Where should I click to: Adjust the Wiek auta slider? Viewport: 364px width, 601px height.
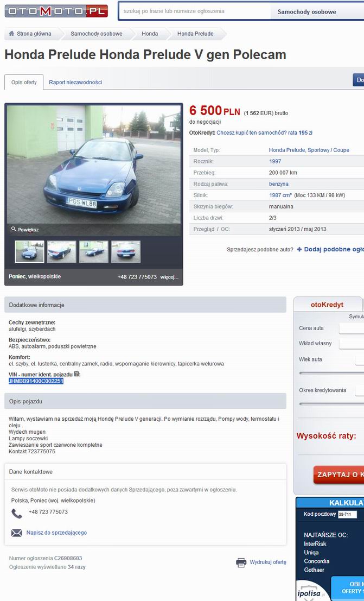(331, 372)
